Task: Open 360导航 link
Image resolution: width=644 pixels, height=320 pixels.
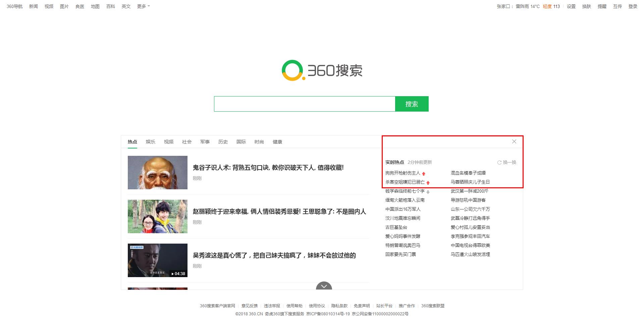Action: tap(15, 6)
